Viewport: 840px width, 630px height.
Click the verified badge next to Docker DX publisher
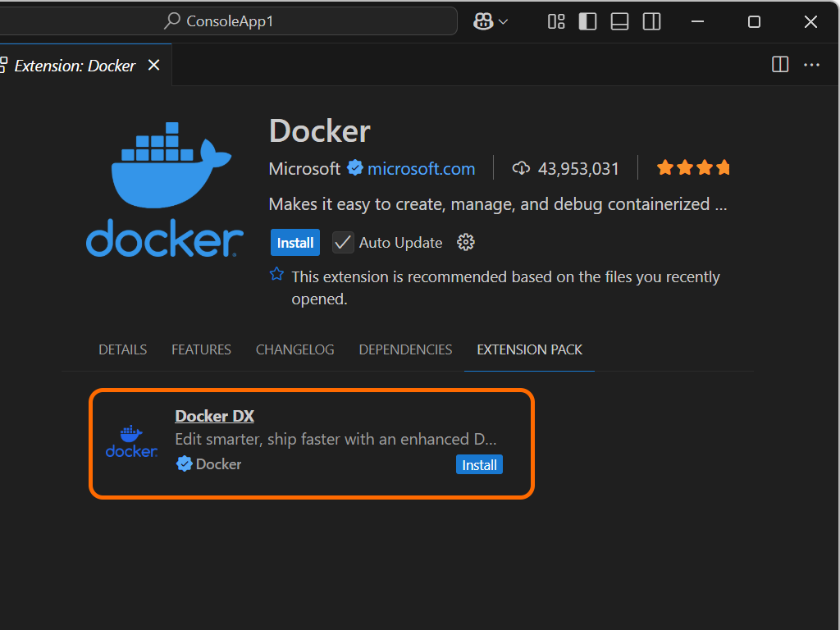click(184, 463)
